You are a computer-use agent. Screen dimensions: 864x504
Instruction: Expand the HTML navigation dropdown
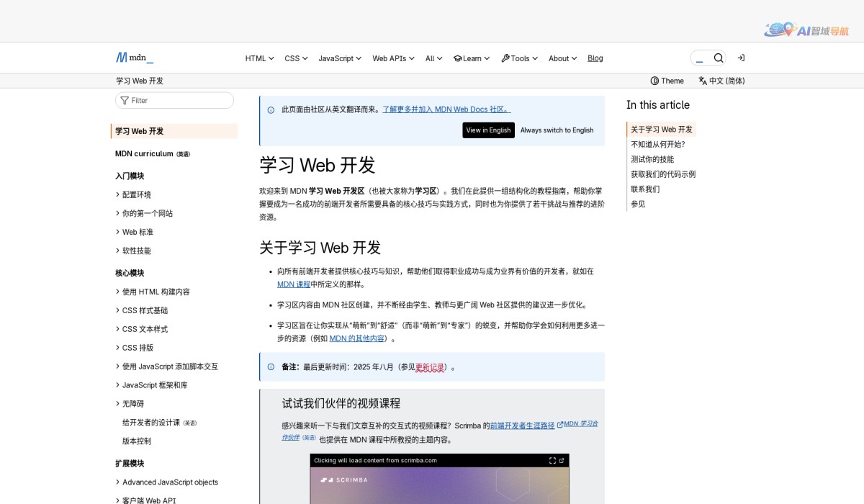click(x=258, y=58)
